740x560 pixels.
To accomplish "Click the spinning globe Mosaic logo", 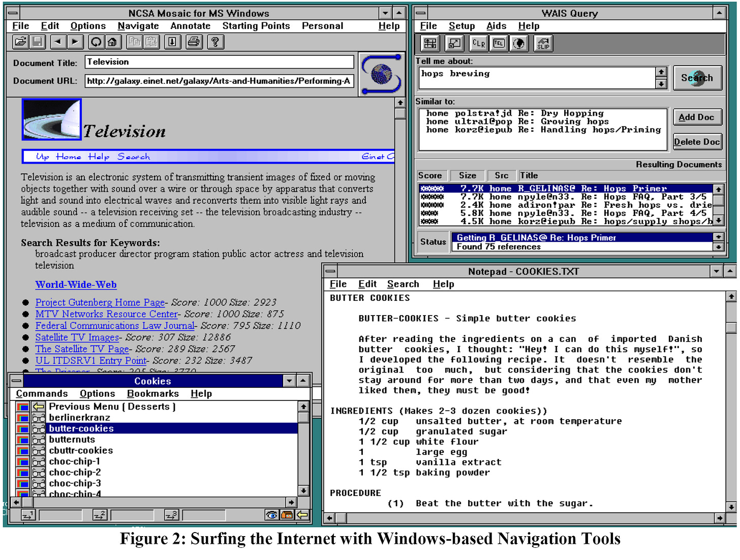I will (381, 75).
